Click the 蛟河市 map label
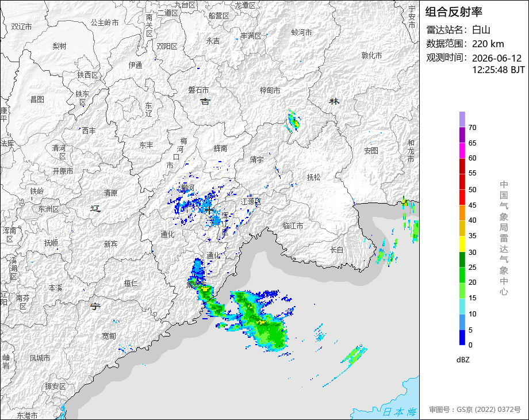The image size is (529, 420). [302, 32]
